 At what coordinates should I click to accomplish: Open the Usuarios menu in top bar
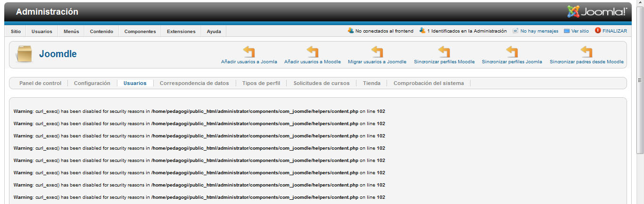pyautogui.click(x=42, y=32)
